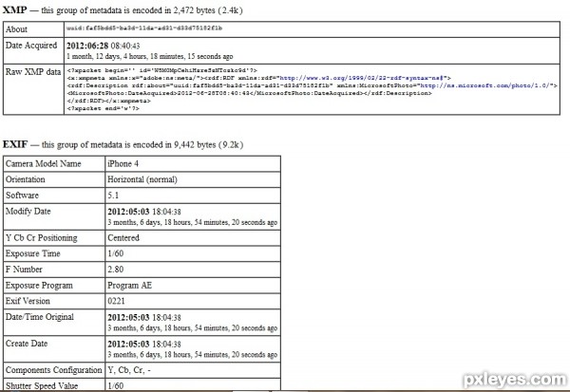
Task: Select the 'Modify Date' label
Action: tap(28, 212)
